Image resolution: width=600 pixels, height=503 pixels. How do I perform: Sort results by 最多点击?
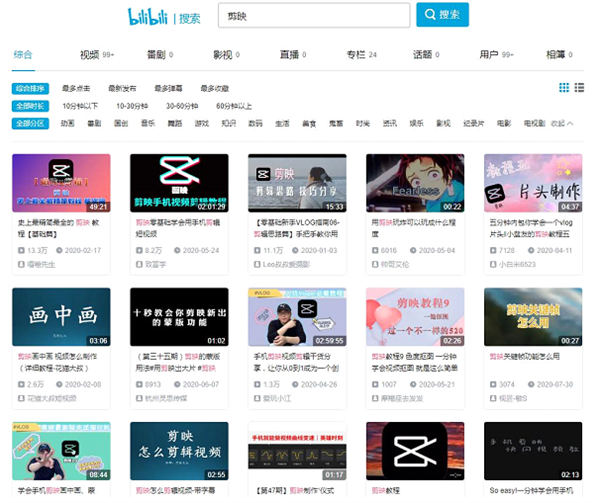pyautogui.click(x=77, y=88)
